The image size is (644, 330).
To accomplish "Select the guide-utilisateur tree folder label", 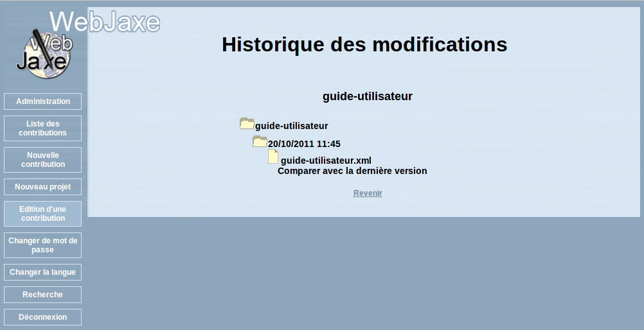I will [292, 126].
